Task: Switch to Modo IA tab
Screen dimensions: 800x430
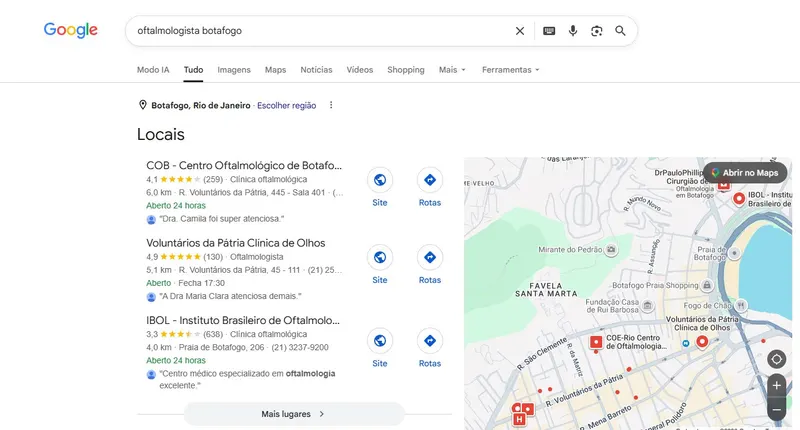Action: (153, 70)
